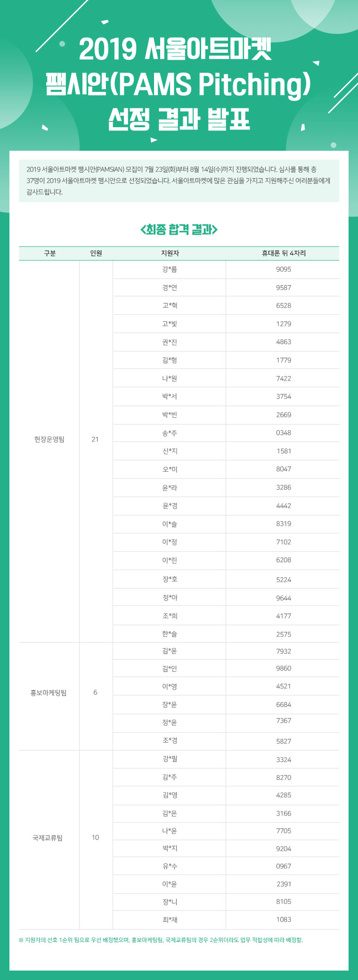Image resolution: width=358 pixels, height=980 pixels.
Task: Click phone digits 0348
Action: pos(284,433)
